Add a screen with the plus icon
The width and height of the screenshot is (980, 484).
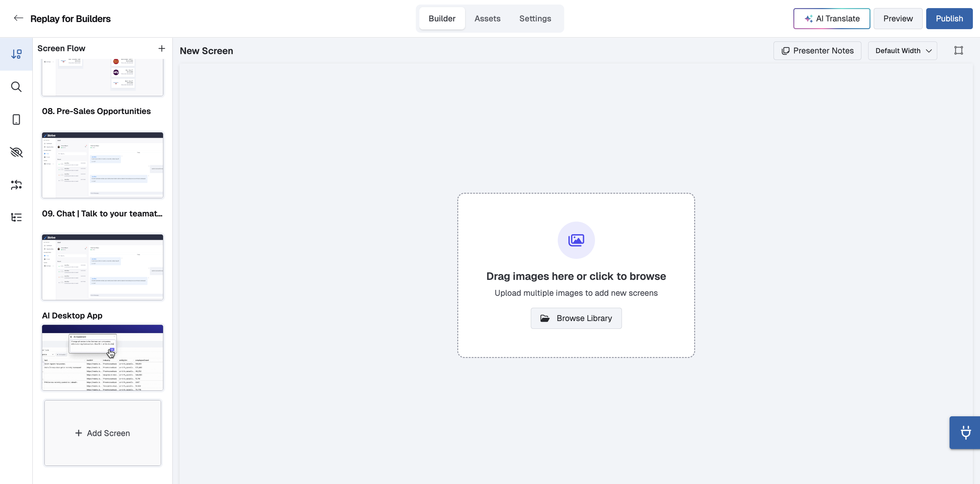pos(162,48)
